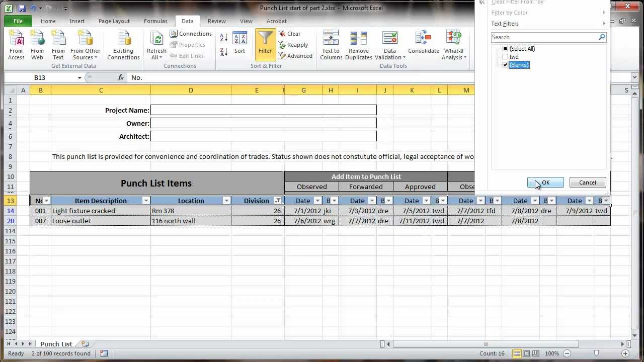Click the macro record icon in status bar
The width and height of the screenshot is (644, 362).
click(104, 353)
